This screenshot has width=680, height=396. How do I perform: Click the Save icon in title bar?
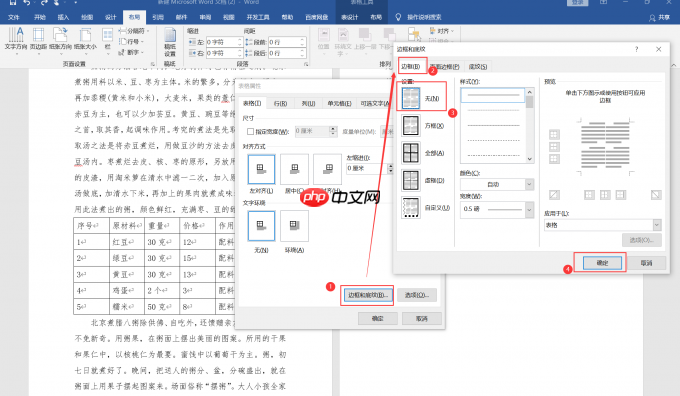coord(13,2)
